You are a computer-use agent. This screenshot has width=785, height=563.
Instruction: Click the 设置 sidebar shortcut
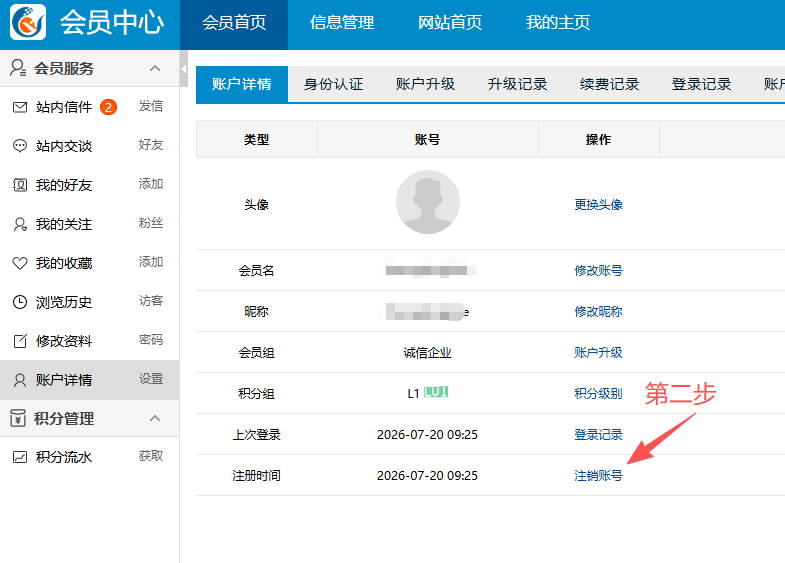click(x=151, y=379)
